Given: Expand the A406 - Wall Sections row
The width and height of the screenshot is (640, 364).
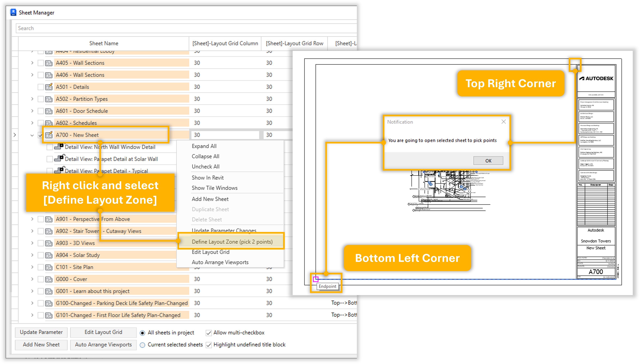Looking at the screenshot, I should pyautogui.click(x=32, y=75).
